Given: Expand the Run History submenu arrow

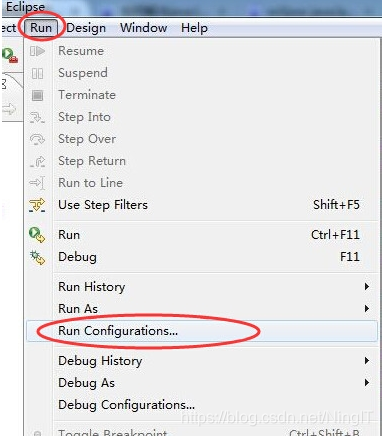Looking at the screenshot, I should [x=367, y=287].
